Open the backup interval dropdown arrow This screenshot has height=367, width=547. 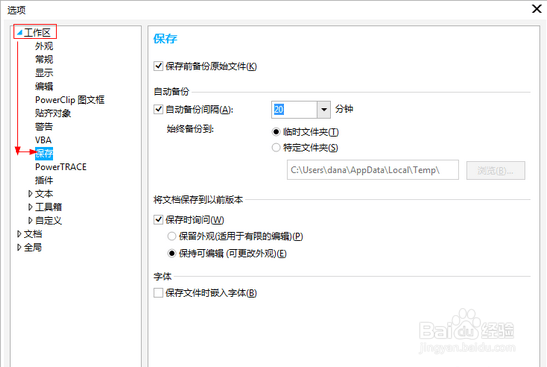pos(324,110)
